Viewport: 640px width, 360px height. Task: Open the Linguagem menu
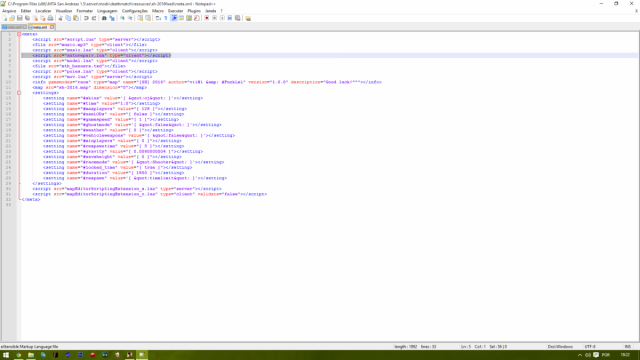(107, 11)
